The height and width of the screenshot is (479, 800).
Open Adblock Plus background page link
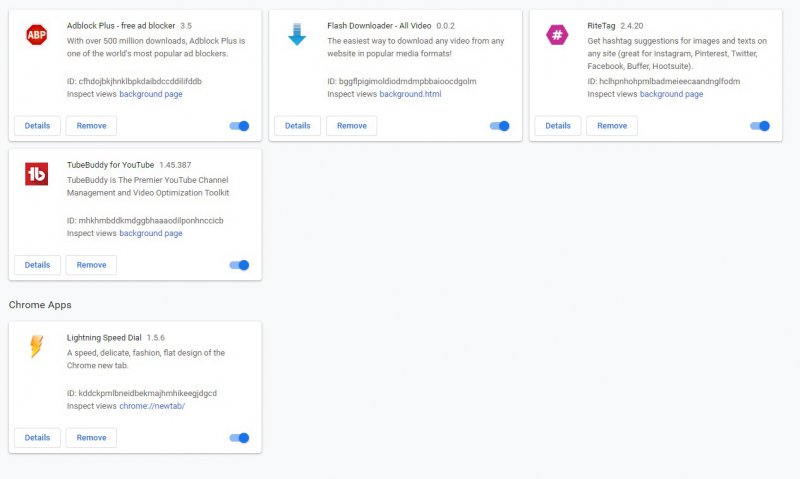150,94
